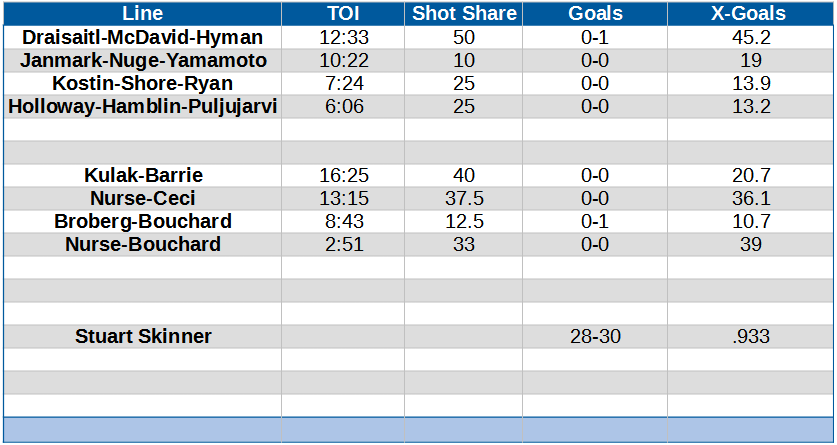Select the Kulak-Barrie pairing cell
This screenshot has width=837, height=445.
[143, 176]
